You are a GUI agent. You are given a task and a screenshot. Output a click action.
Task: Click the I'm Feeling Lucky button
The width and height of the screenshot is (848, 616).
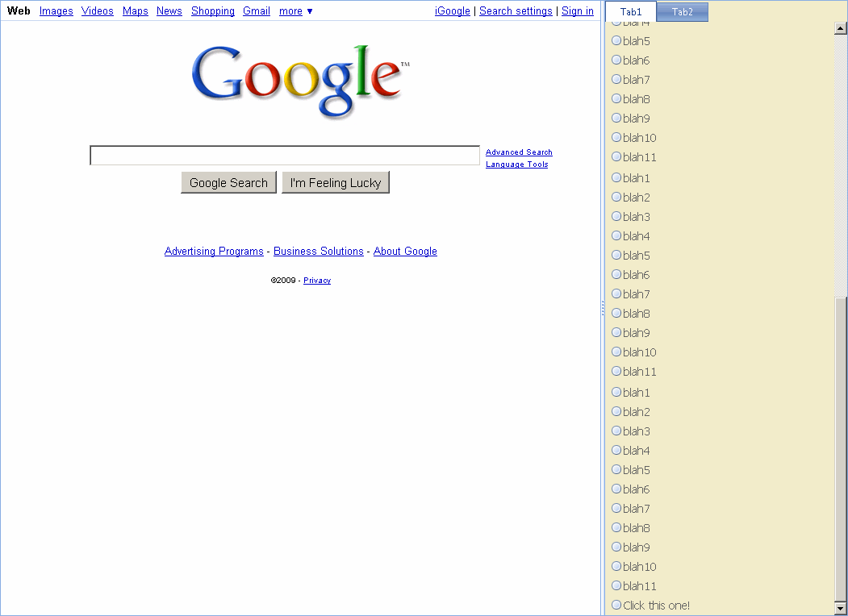[x=336, y=183]
